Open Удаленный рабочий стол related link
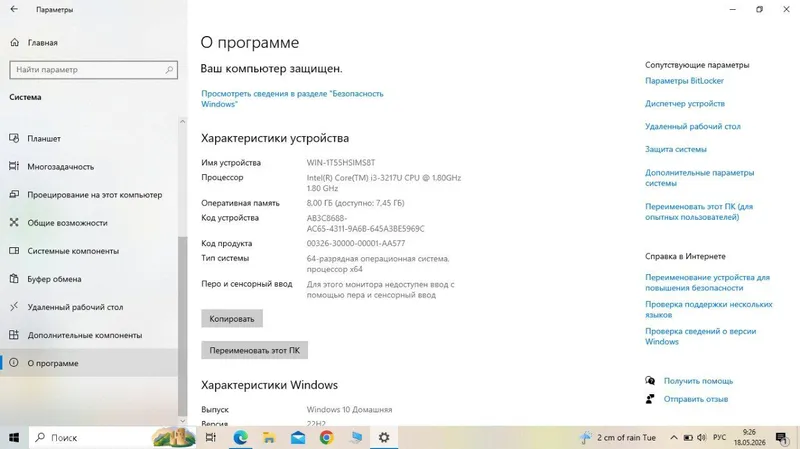This screenshot has width=800, height=449. pos(692,127)
